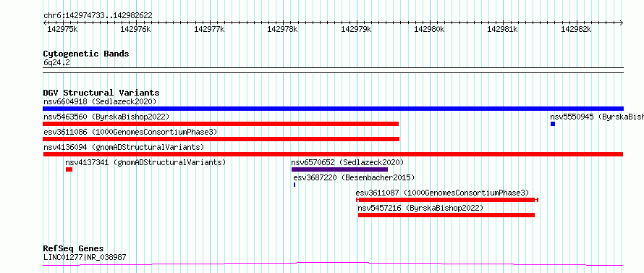Click the red nsv4136094 variant bar
This screenshot has width=644, height=273.
[x=333, y=154]
